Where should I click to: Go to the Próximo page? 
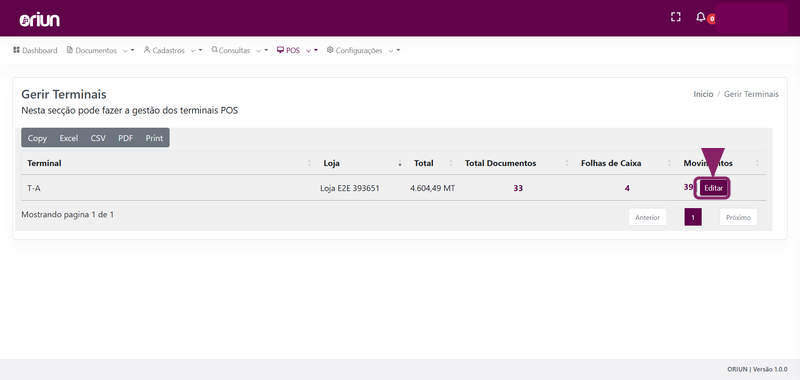click(x=738, y=217)
